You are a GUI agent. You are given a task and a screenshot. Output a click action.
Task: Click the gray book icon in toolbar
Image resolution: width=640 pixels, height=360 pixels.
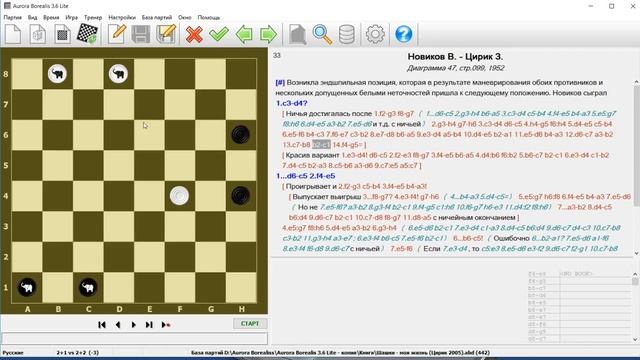click(x=298, y=34)
